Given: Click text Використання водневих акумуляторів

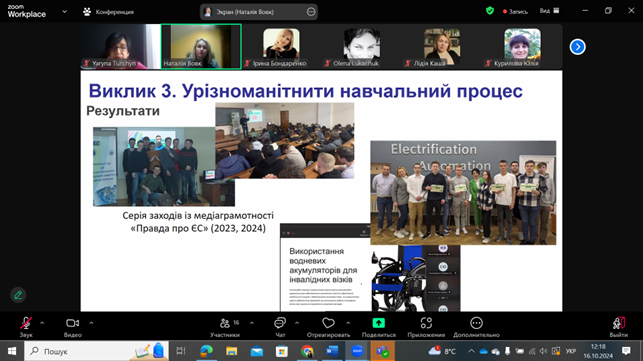Looking at the screenshot, I should (x=323, y=265).
